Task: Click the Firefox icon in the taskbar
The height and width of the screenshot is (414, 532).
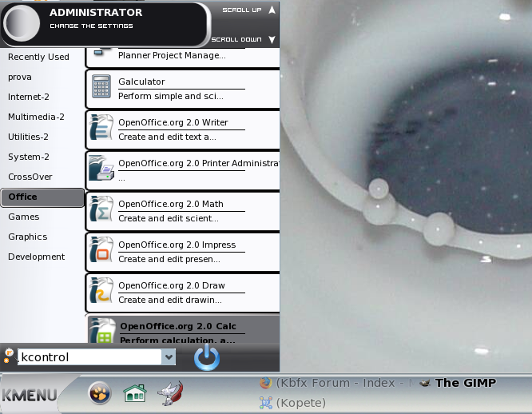Action: (x=266, y=383)
